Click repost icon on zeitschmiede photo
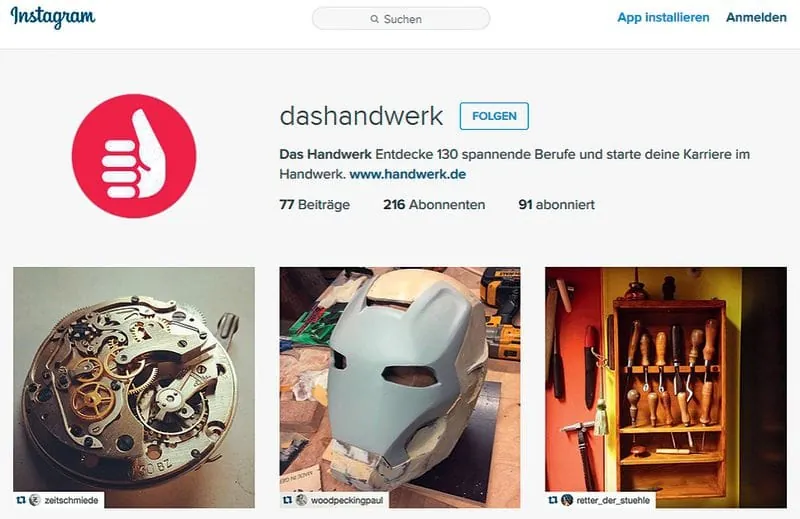800x519 pixels. pos(21,500)
